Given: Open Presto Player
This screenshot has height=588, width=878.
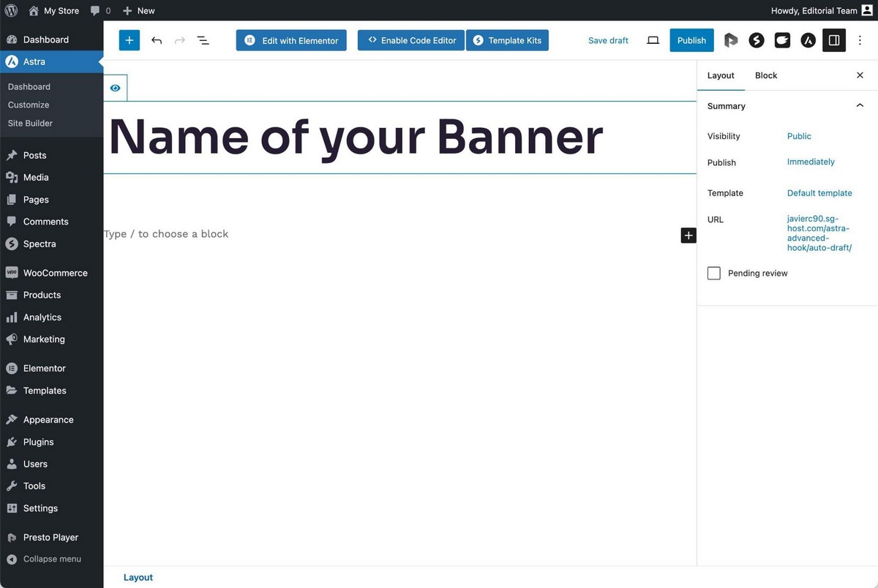Looking at the screenshot, I should pos(50,537).
